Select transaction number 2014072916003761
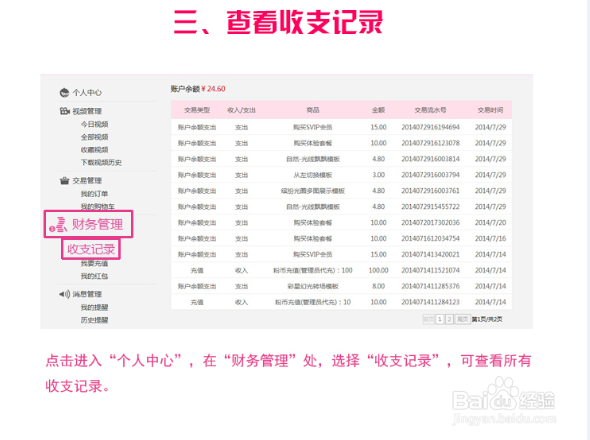Screen dimensions: 590x440 click(430, 191)
